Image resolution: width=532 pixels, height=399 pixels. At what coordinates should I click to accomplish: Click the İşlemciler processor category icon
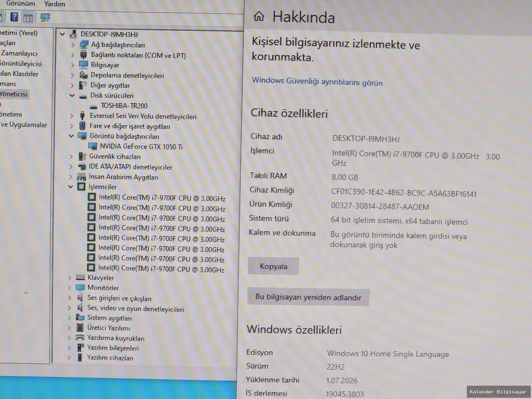[81, 187]
